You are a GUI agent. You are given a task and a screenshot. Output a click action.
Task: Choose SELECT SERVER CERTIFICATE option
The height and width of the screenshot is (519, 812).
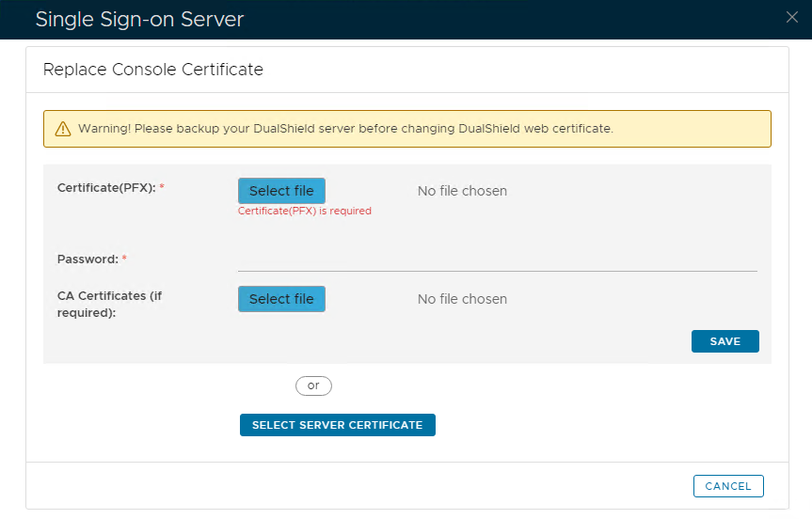pos(337,425)
